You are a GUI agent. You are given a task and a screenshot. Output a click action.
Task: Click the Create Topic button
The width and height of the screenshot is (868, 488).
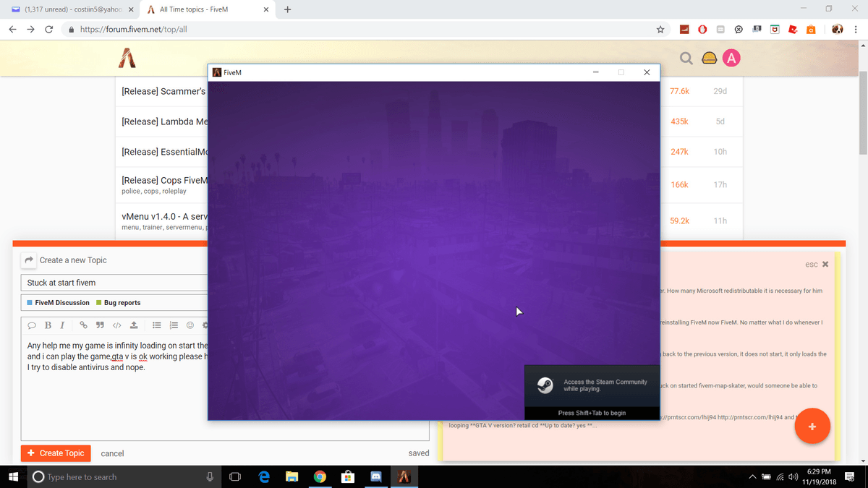click(56, 453)
